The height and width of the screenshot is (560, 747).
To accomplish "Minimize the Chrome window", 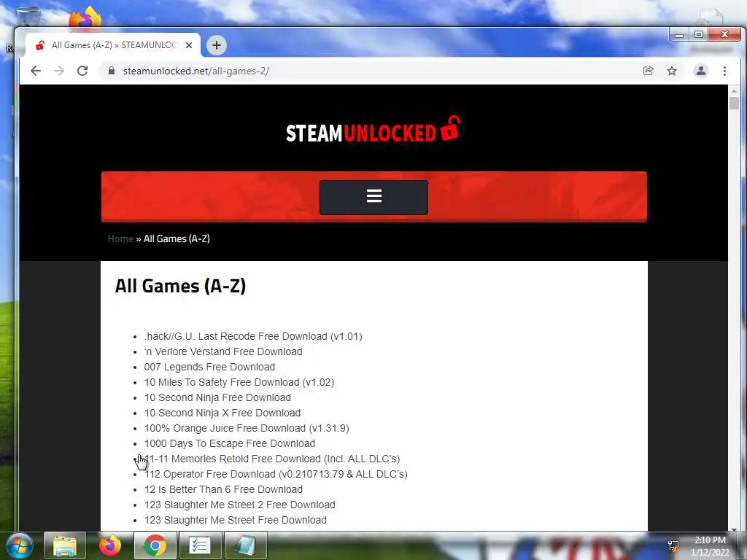I will click(x=679, y=35).
